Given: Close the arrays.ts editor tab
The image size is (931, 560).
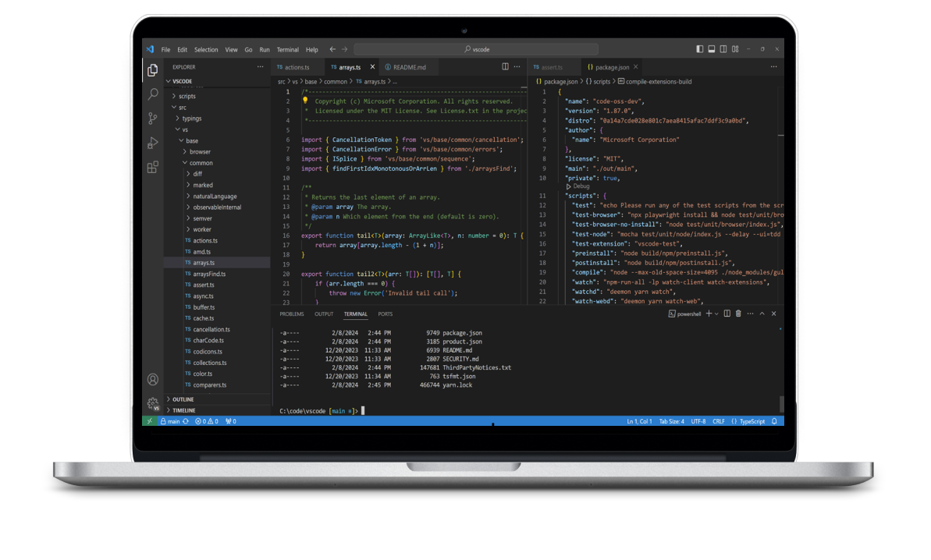Looking at the screenshot, I should coord(372,67).
